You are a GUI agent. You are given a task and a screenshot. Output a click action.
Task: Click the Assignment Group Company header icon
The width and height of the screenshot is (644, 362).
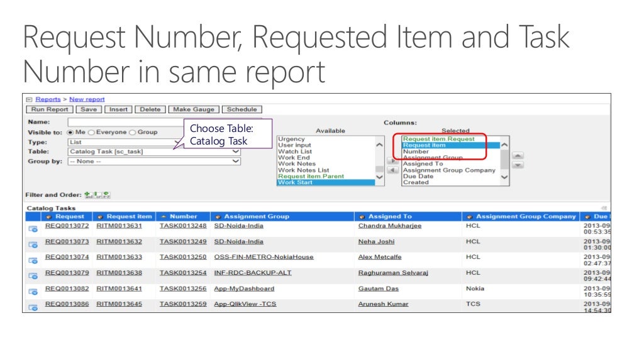click(x=469, y=217)
